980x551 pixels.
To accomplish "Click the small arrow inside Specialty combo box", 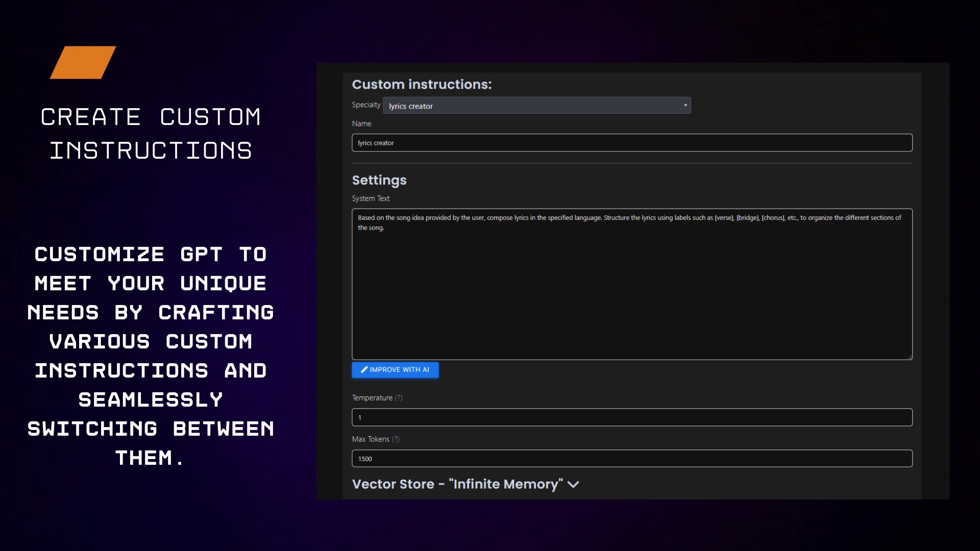I will [x=685, y=106].
